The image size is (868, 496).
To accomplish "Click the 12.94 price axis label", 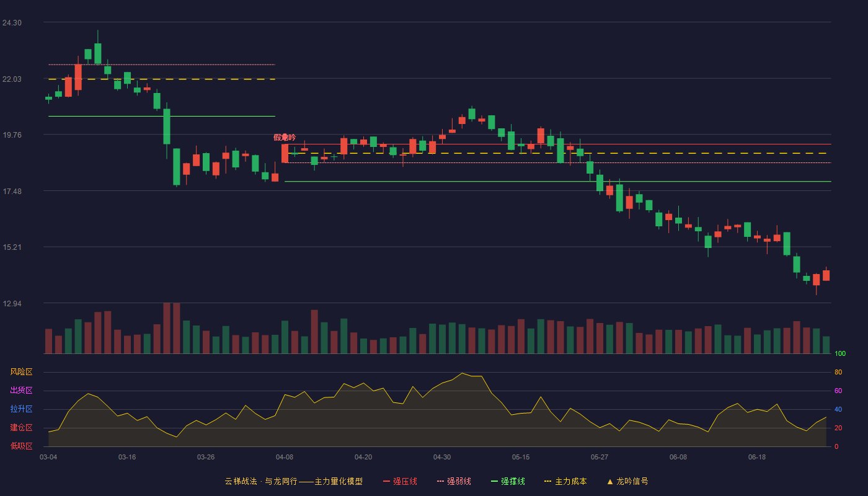I will (12, 304).
